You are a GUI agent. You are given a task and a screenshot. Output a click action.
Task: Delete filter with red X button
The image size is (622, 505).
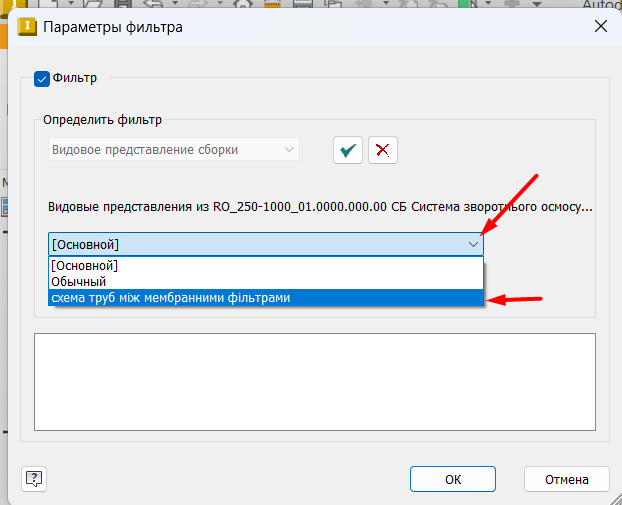[383, 150]
